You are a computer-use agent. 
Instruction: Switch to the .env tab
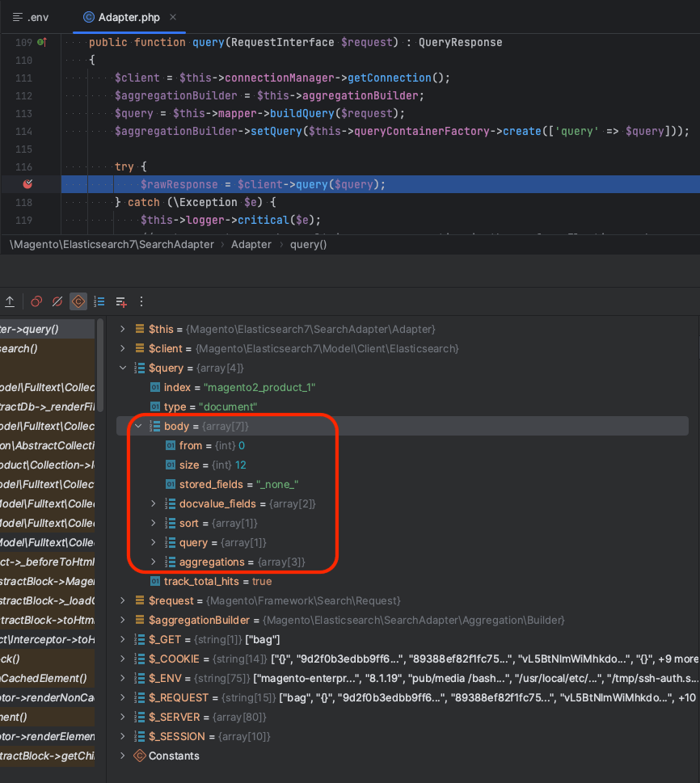[32, 16]
